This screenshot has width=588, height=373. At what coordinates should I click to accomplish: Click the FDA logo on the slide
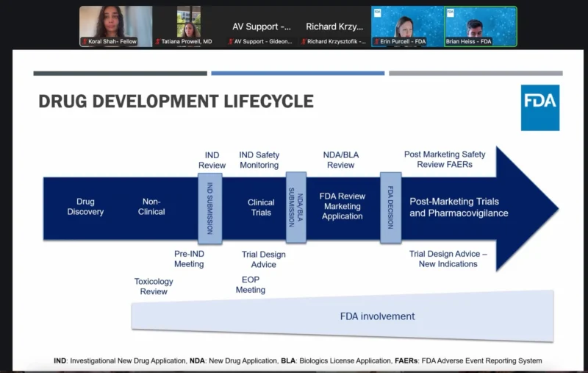(539, 107)
